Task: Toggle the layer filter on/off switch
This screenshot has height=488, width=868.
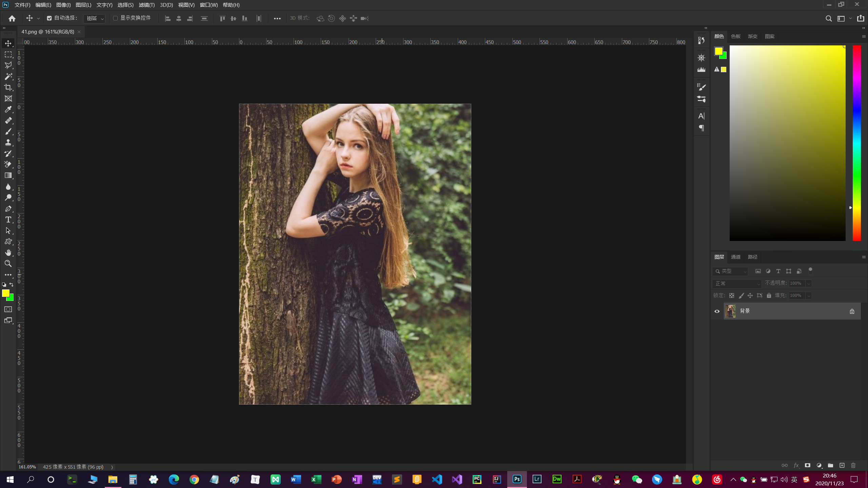Action: [x=810, y=270]
